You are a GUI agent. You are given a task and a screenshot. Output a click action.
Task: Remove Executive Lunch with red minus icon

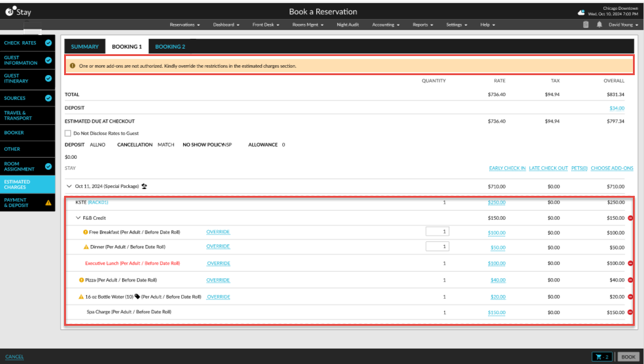click(630, 263)
